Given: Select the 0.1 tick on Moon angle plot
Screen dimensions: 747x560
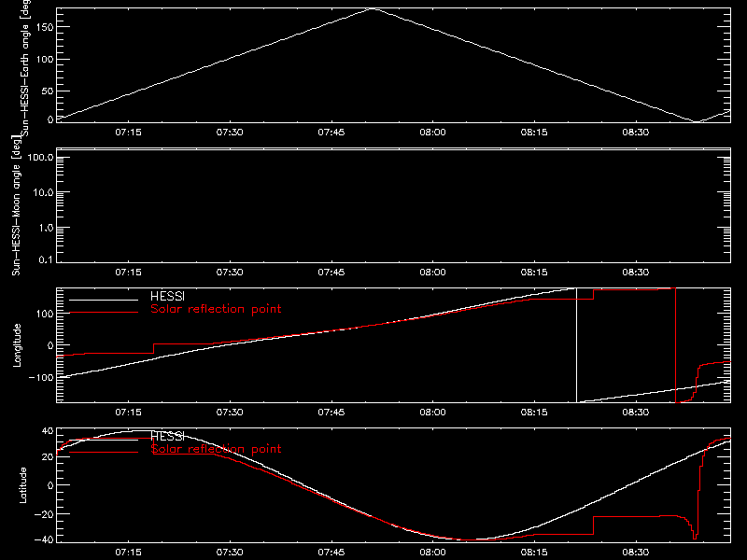Looking at the screenshot, I should pyautogui.click(x=46, y=259).
